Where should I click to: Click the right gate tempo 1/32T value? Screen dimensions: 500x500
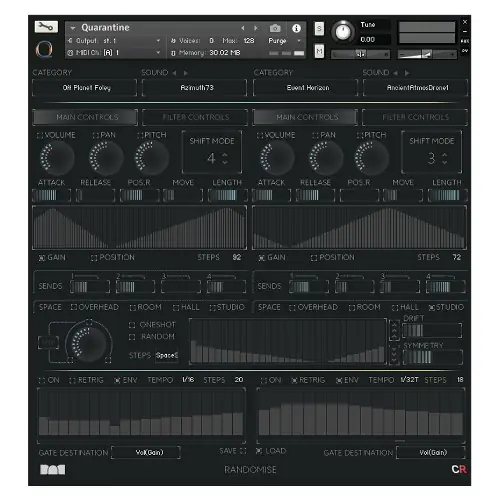click(409, 380)
